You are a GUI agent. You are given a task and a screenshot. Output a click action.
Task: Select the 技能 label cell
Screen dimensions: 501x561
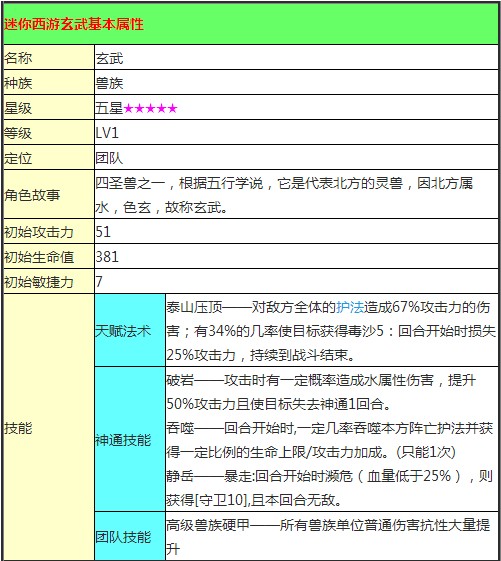point(49,427)
